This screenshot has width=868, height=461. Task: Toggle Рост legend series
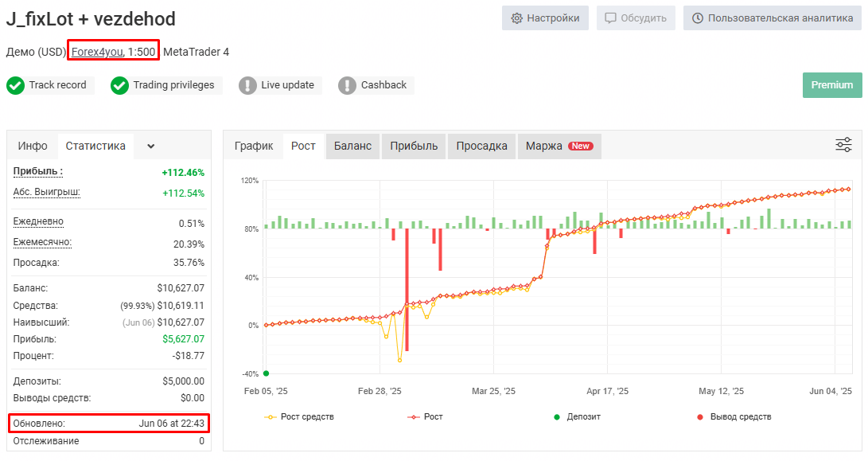[x=425, y=416]
